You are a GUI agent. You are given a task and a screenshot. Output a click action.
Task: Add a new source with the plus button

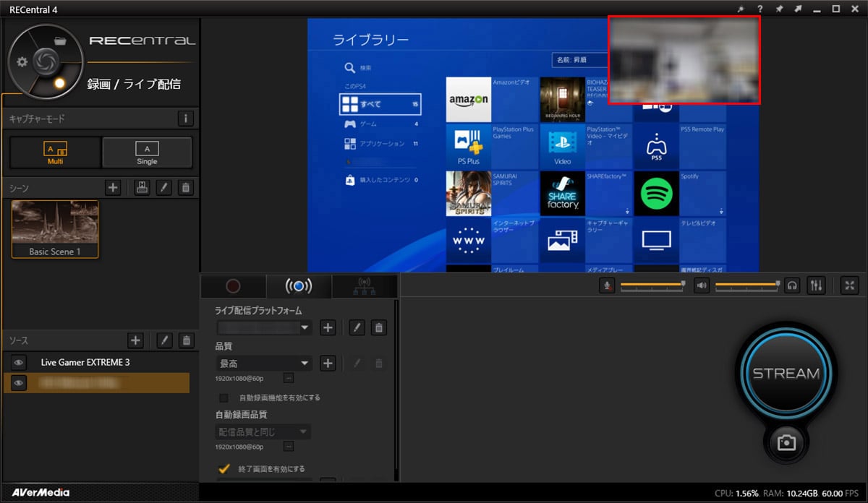[x=135, y=340]
